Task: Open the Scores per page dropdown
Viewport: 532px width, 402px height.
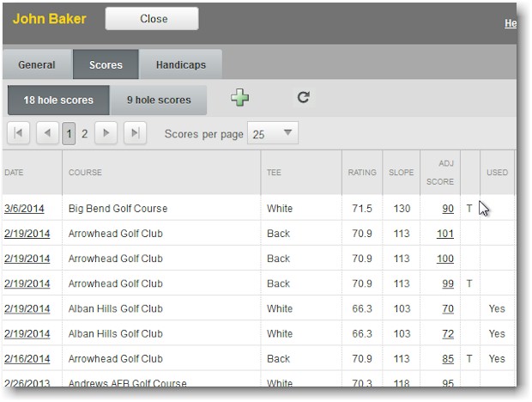Action: point(272,133)
